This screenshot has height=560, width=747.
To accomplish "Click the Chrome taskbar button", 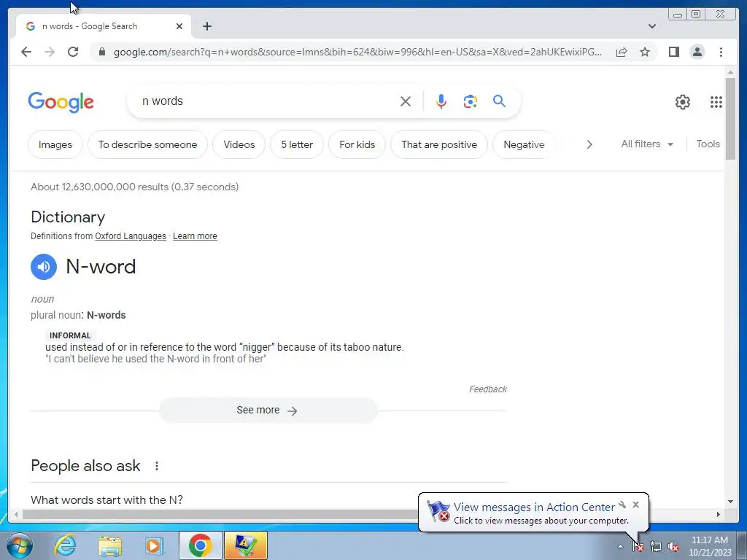I will (200, 545).
